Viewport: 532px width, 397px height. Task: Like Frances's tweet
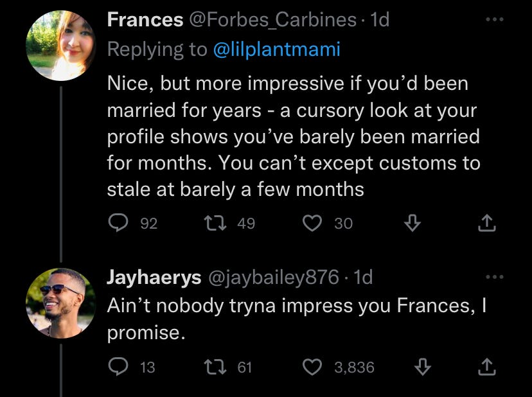(312, 223)
